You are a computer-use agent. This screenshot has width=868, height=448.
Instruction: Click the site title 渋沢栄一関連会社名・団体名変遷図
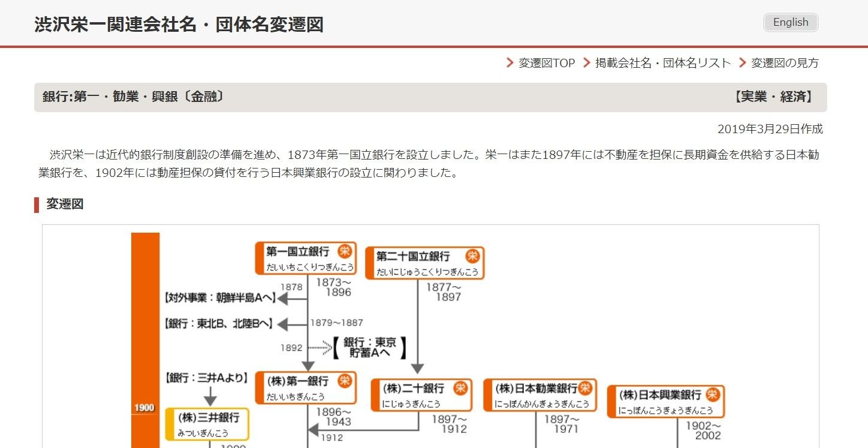[179, 25]
